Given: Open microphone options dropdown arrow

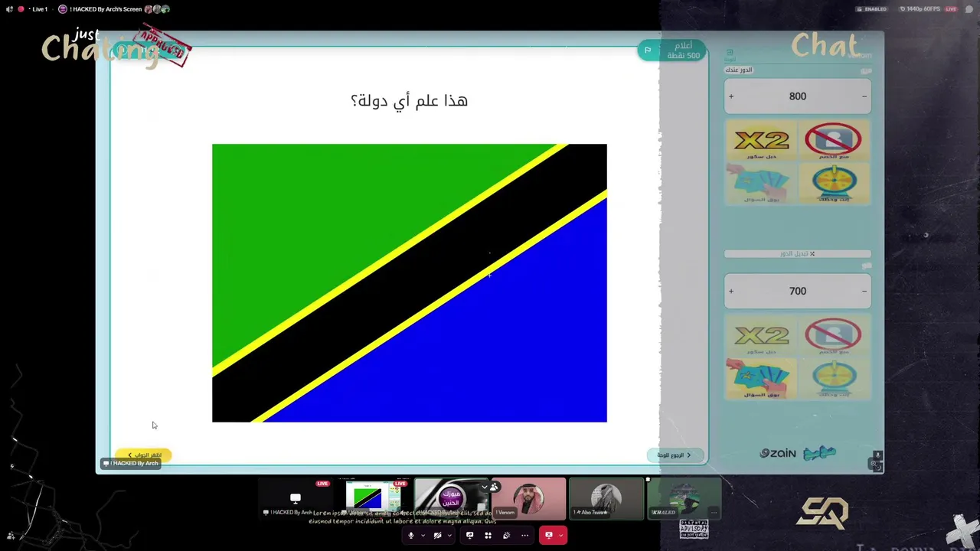Looking at the screenshot, I should [x=423, y=536].
